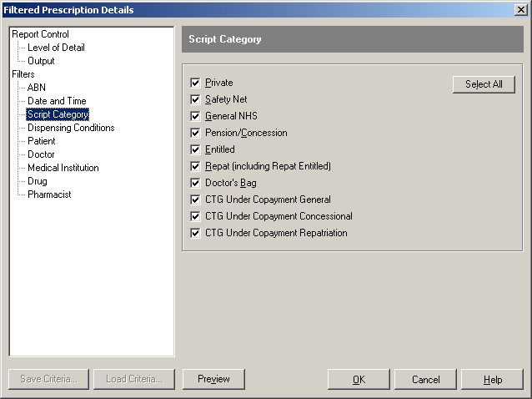Select Level of Detail tree item
This screenshot has width=532, height=399.
[x=56, y=48]
